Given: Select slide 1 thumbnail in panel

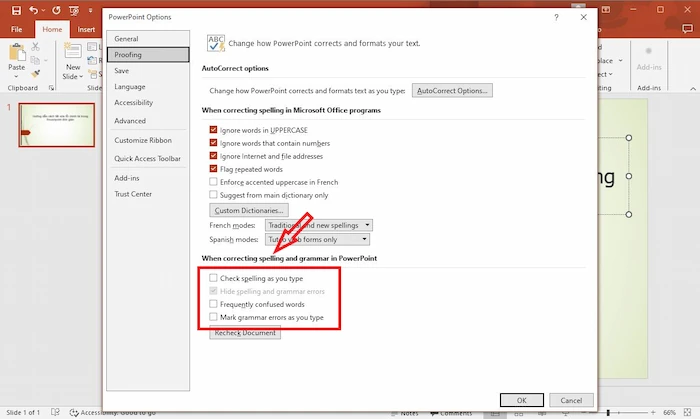Looking at the screenshot, I should (57, 125).
